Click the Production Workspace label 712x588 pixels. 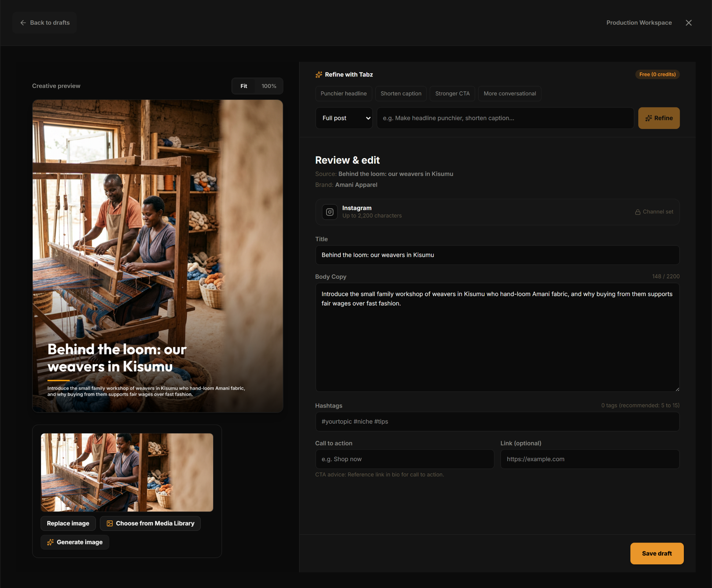pos(639,23)
